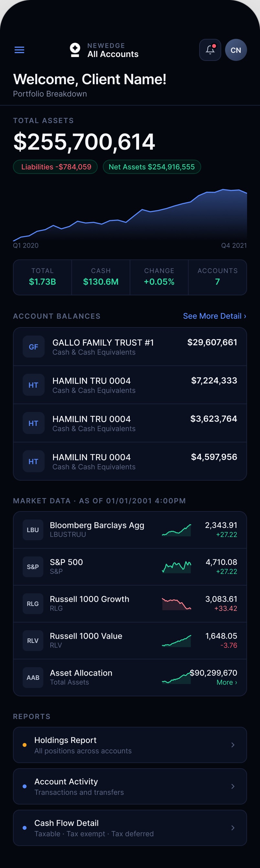Click the 1,648.05 index value
Image resolution: width=260 pixels, height=868 pixels.
(x=221, y=636)
